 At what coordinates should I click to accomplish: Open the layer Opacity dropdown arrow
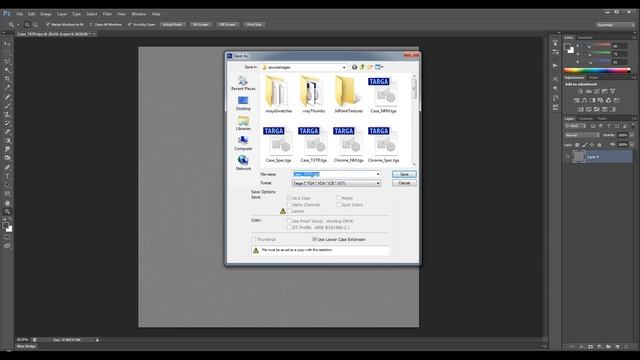pyautogui.click(x=632, y=135)
